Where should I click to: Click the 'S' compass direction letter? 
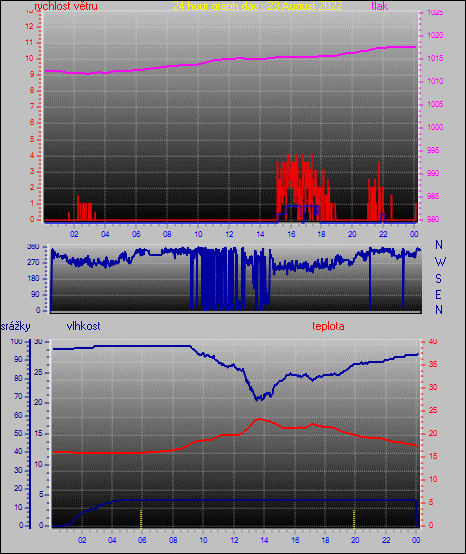(x=438, y=279)
